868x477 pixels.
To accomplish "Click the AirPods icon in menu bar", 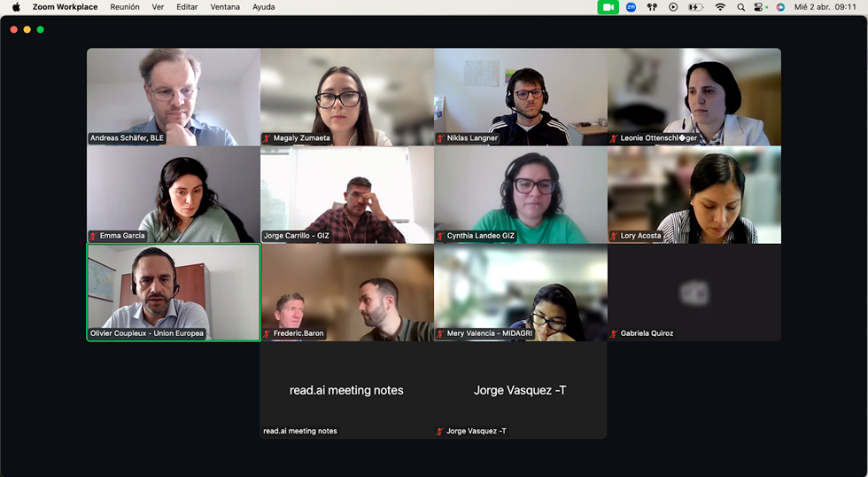I will (x=652, y=7).
